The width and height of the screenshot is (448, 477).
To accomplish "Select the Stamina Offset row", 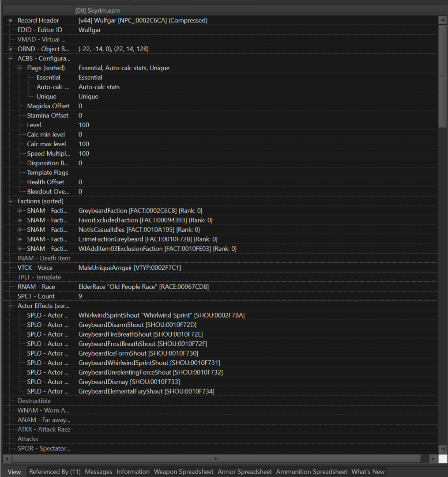I will point(220,116).
